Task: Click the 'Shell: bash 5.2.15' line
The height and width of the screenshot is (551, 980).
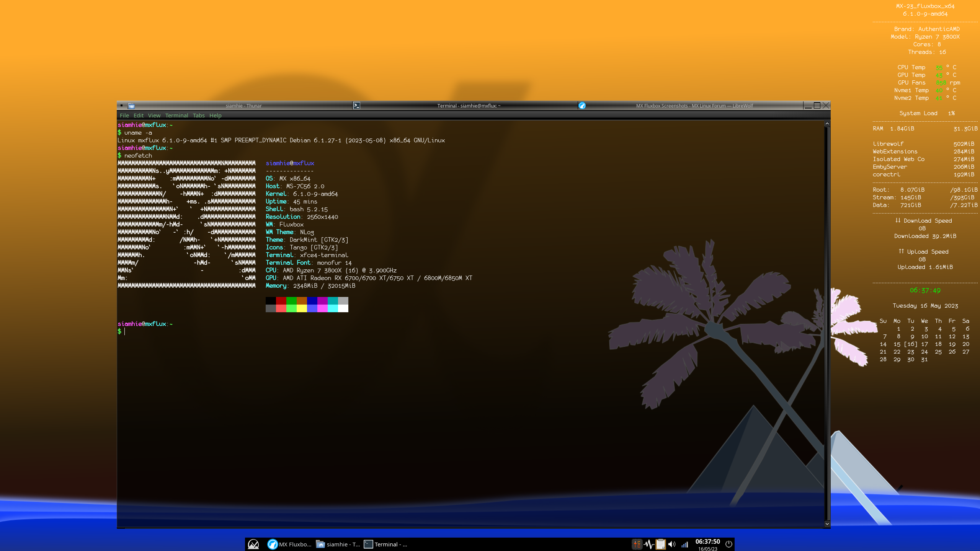Action: (x=297, y=209)
